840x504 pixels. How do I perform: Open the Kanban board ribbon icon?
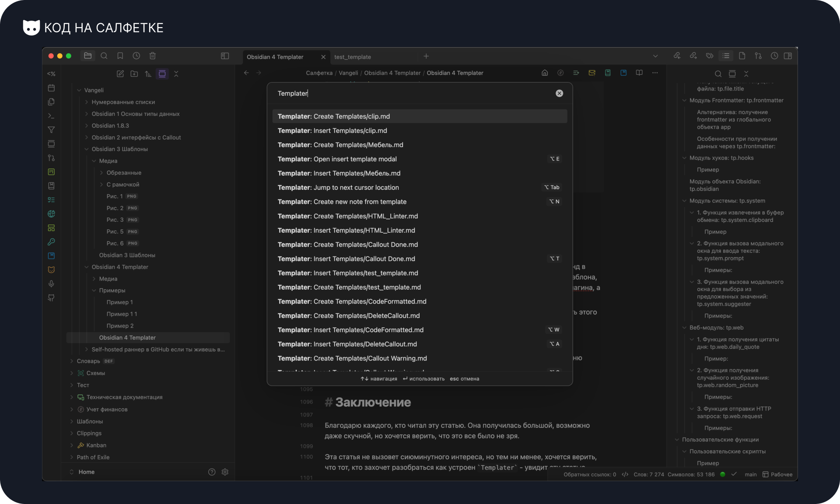click(51, 172)
